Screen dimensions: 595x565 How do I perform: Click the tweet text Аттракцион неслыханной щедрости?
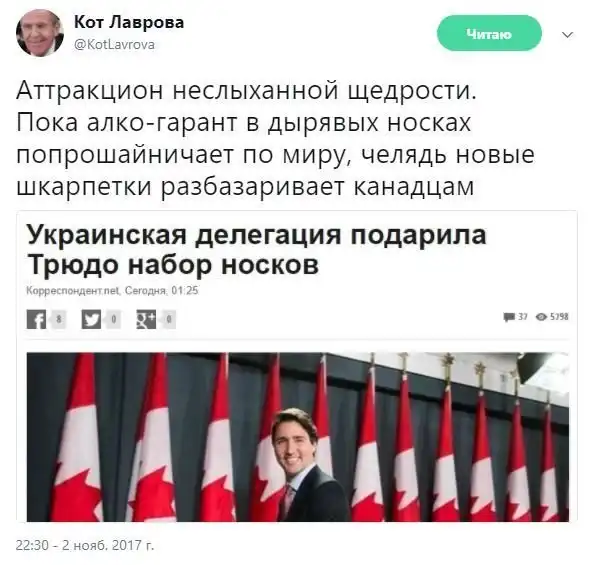coord(246,91)
